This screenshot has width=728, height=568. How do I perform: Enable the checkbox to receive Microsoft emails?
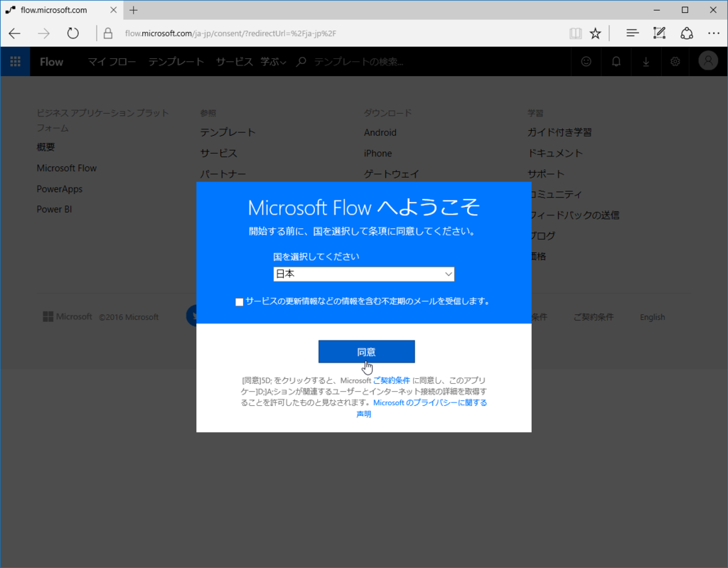click(x=239, y=301)
